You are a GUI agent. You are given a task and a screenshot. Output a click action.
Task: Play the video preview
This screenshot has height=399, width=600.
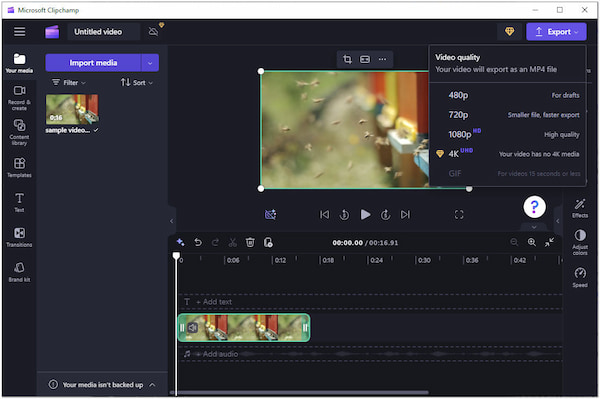coord(365,214)
